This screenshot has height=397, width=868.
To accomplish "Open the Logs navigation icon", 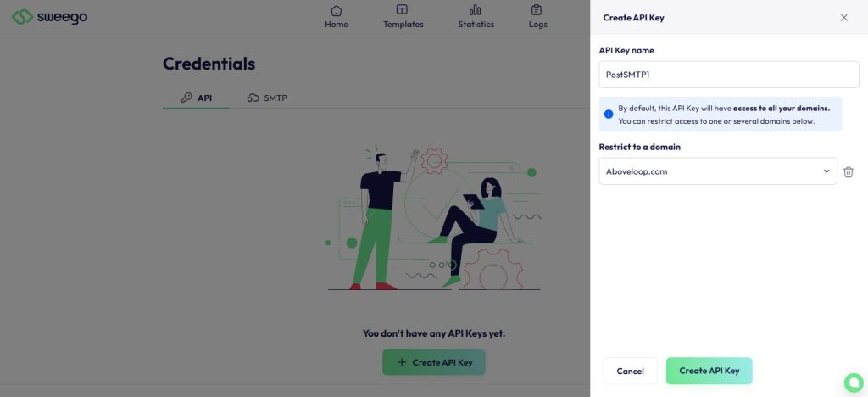I will [537, 10].
